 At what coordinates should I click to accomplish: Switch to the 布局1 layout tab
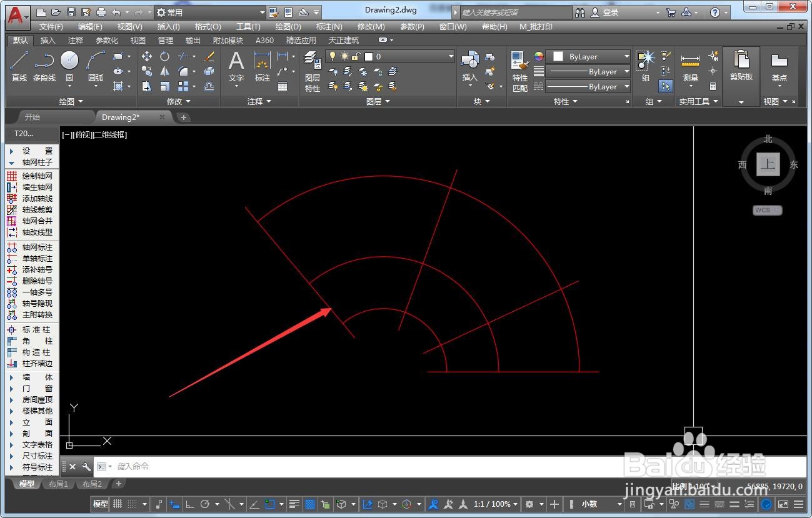tap(58, 484)
